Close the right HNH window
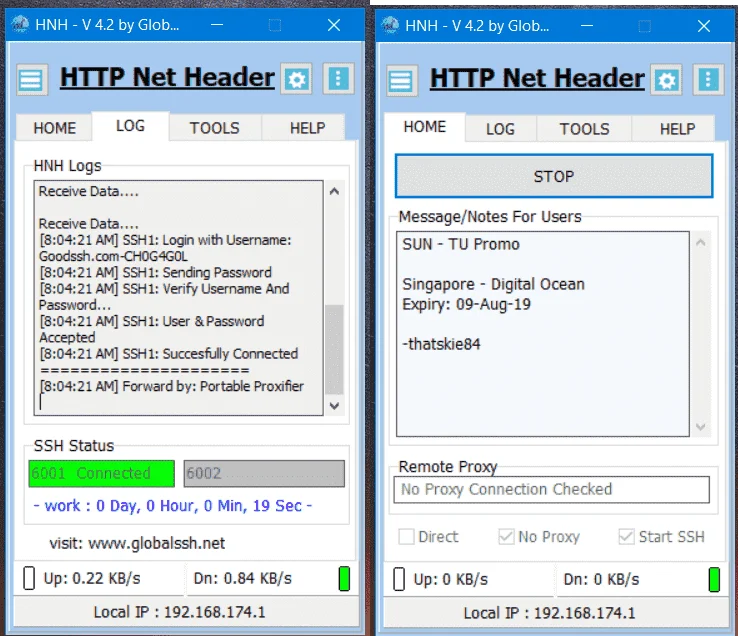 click(704, 25)
